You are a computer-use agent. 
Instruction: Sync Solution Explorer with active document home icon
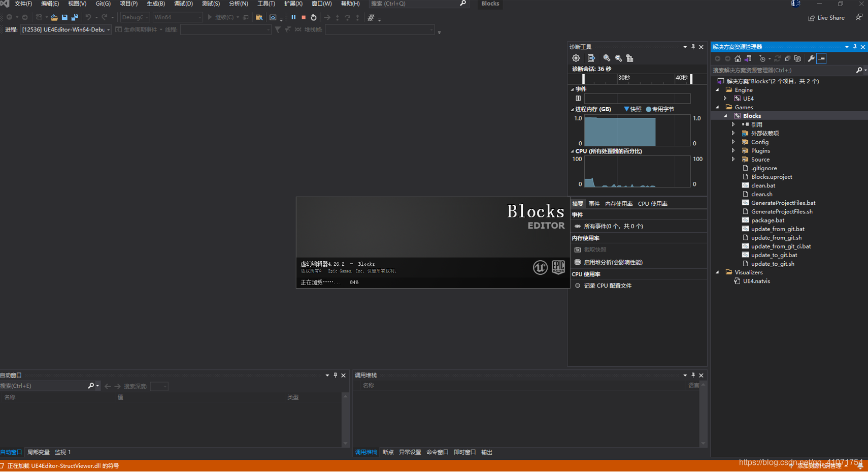[x=737, y=58]
